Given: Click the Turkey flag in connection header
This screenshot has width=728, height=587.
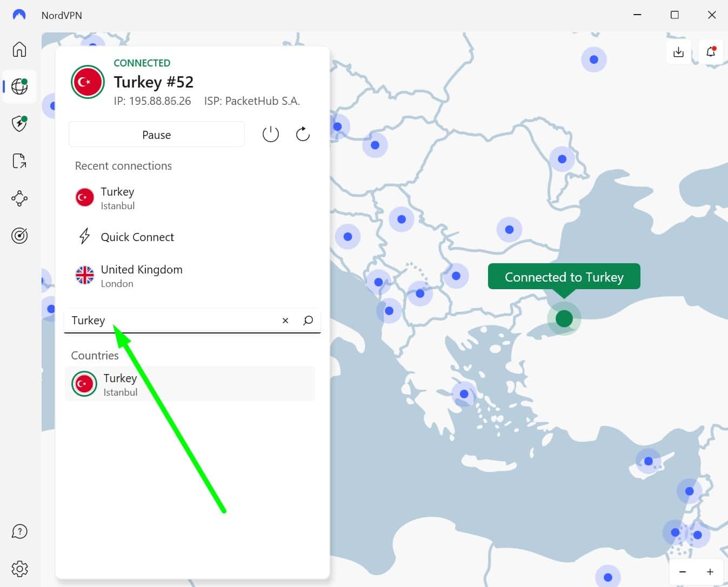Looking at the screenshot, I should [x=88, y=82].
